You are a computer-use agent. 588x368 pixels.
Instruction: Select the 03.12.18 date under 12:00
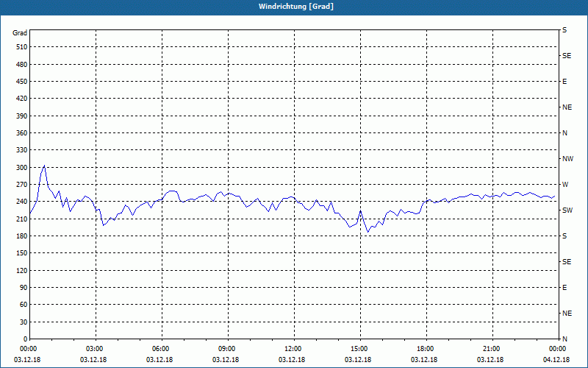[x=292, y=360]
